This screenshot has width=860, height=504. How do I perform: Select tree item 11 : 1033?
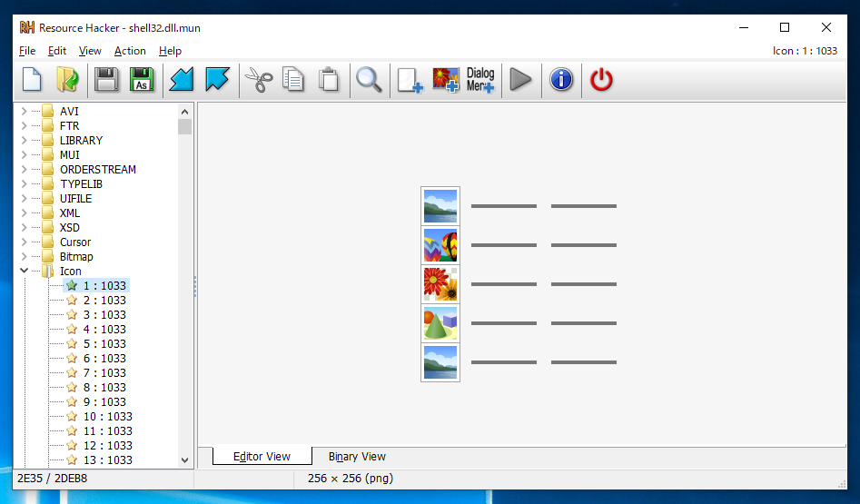coord(107,431)
